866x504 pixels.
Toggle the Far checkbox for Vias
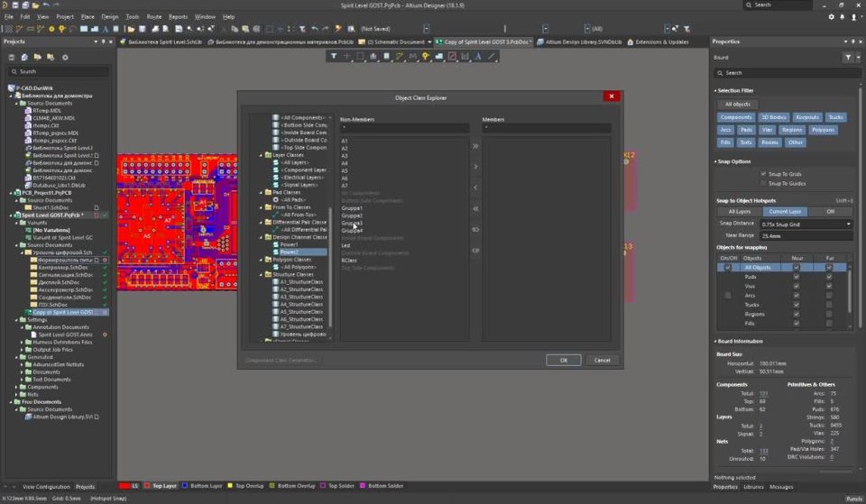coord(829,286)
